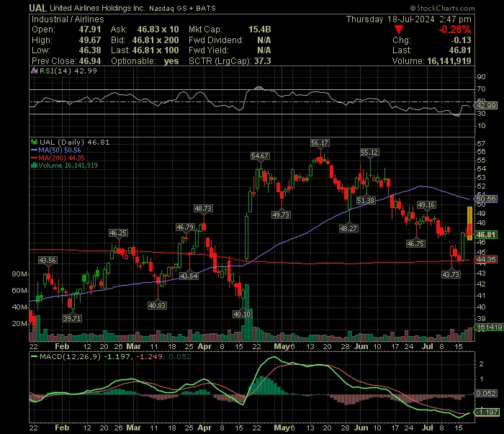
Task: Click the tall April volume spike bar
Action: [247, 312]
